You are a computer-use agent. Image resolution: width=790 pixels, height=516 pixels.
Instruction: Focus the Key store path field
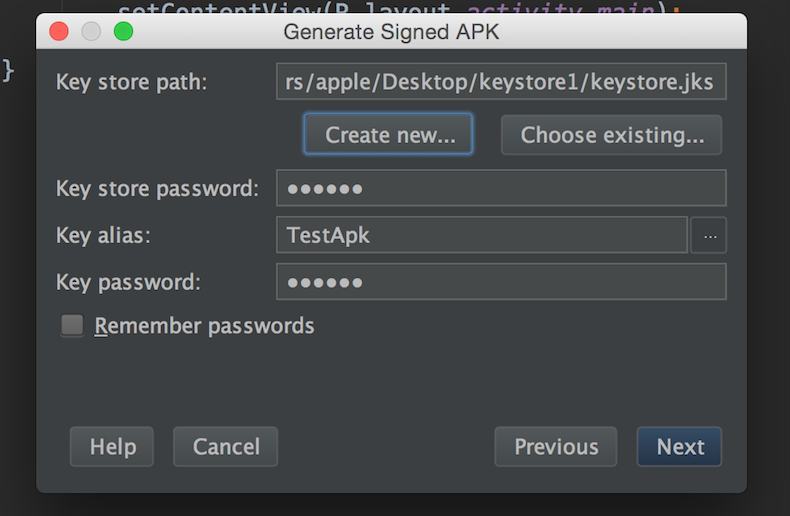501,82
